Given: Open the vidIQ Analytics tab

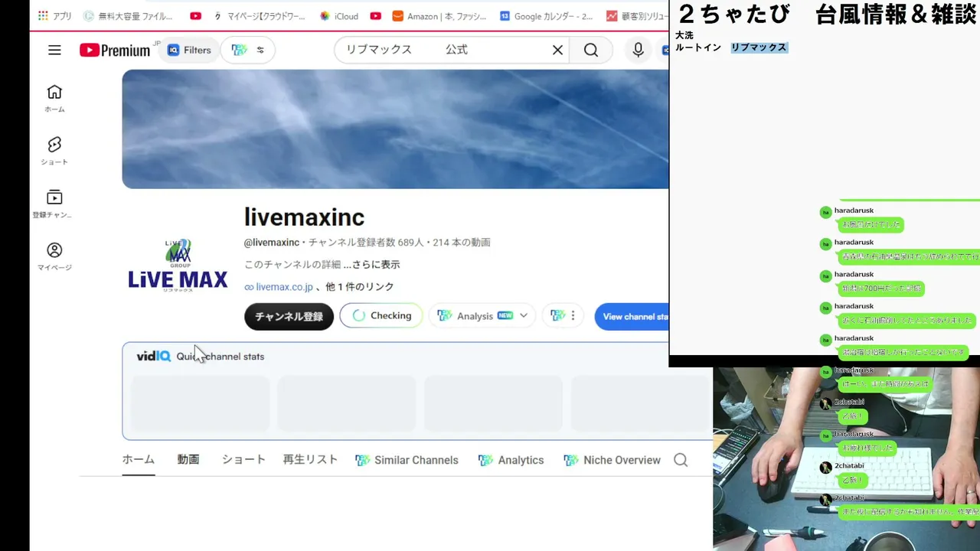Looking at the screenshot, I should tap(511, 460).
